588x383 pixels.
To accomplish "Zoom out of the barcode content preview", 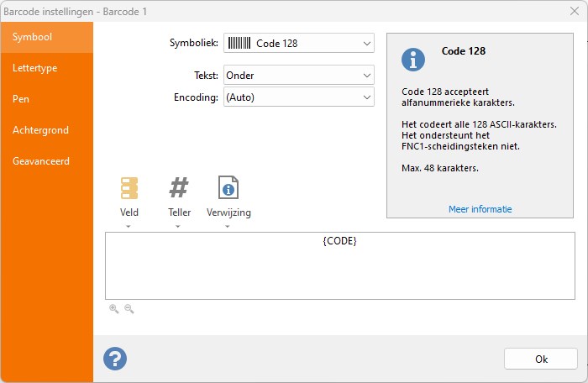I will (x=129, y=309).
